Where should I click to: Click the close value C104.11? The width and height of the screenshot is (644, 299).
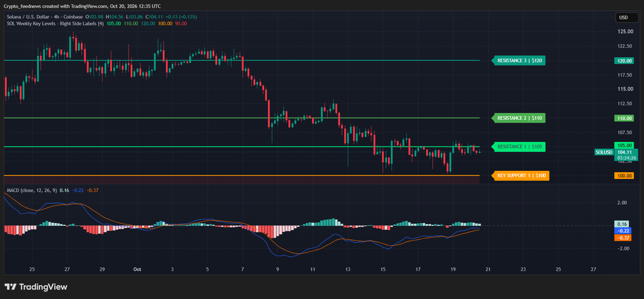[x=154, y=17]
